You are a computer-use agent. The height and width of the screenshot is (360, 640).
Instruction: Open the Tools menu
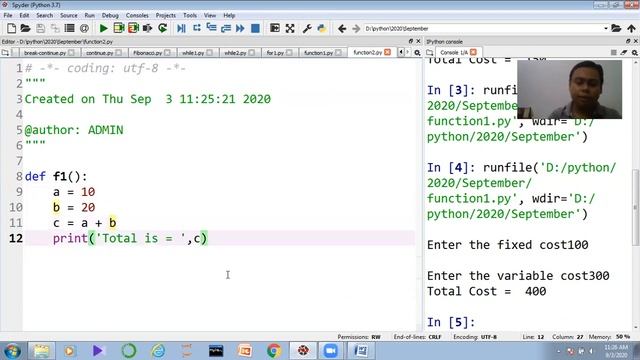(190, 16)
